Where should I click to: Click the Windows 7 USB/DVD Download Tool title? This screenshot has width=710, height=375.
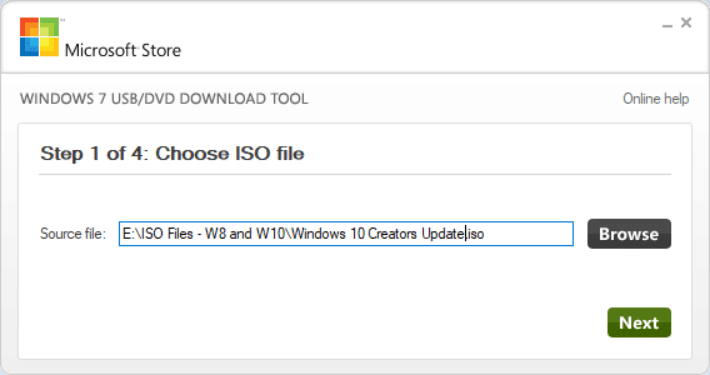coord(164,99)
